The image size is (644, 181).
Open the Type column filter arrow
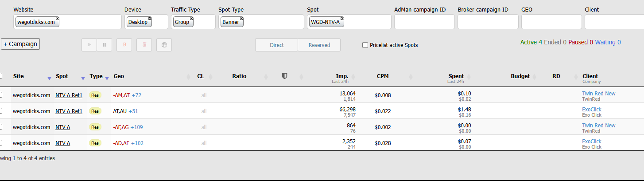click(107, 79)
